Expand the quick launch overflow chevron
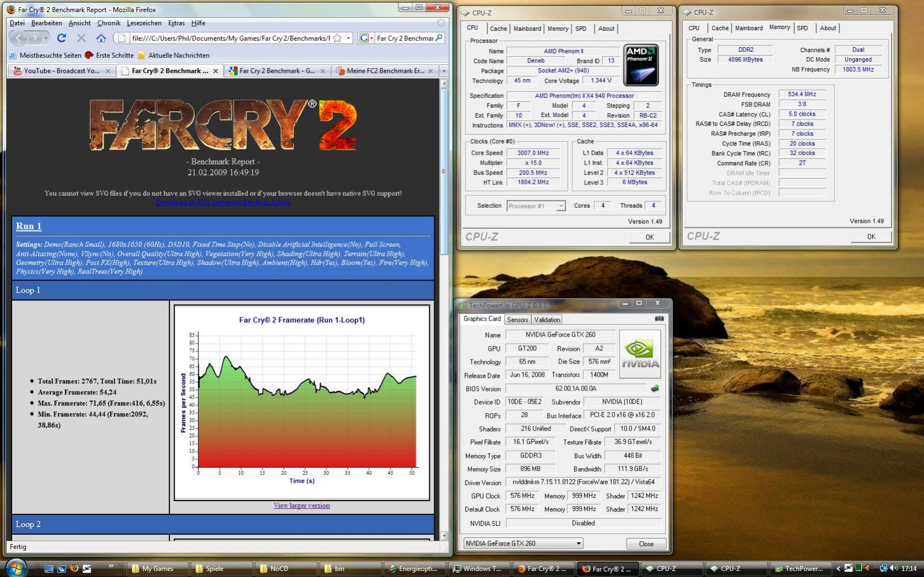The image size is (924, 577). [x=111, y=565]
